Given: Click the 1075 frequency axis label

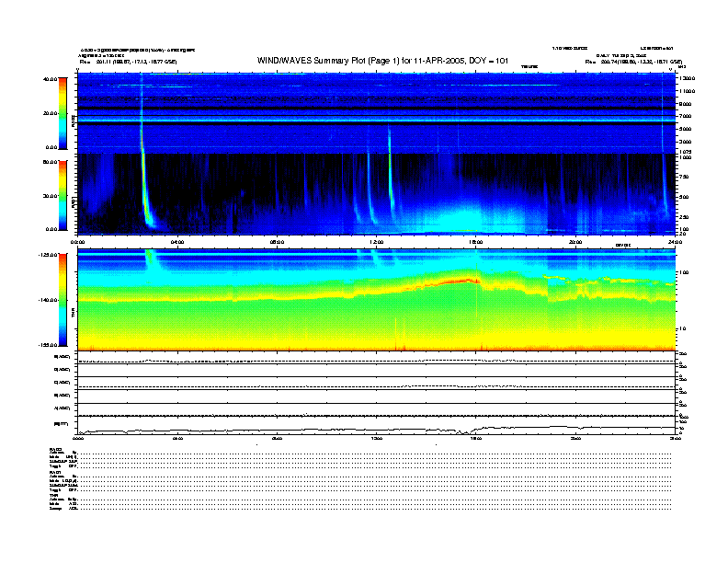Looking at the screenshot, I should [x=686, y=152].
